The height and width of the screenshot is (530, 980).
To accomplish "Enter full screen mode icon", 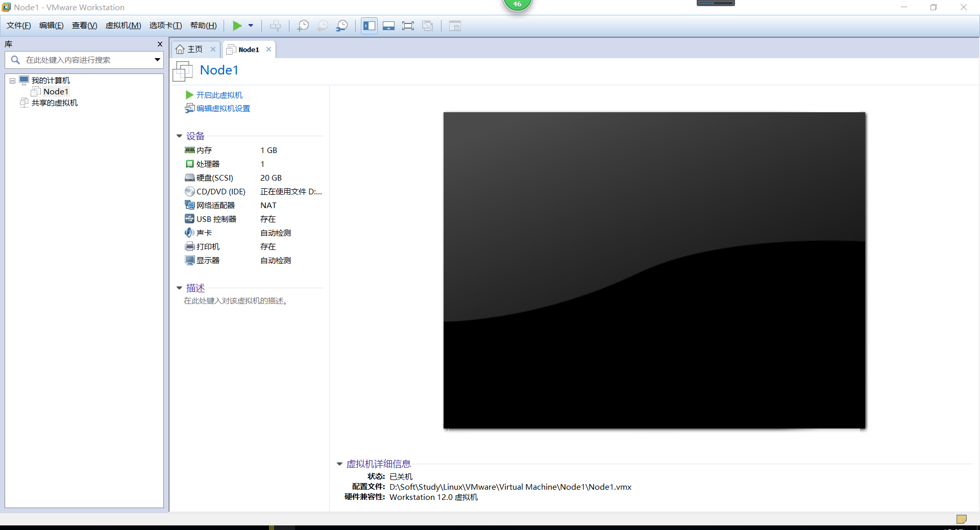I will coord(408,26).
